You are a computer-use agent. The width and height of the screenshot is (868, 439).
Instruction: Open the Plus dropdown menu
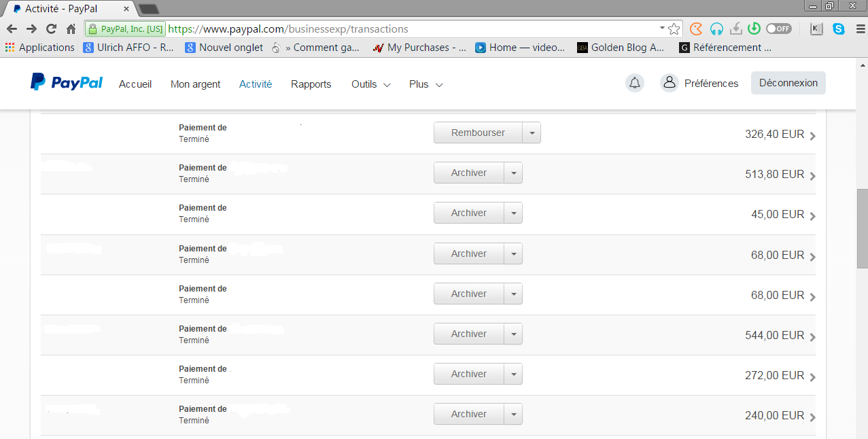tap(426, 84)
